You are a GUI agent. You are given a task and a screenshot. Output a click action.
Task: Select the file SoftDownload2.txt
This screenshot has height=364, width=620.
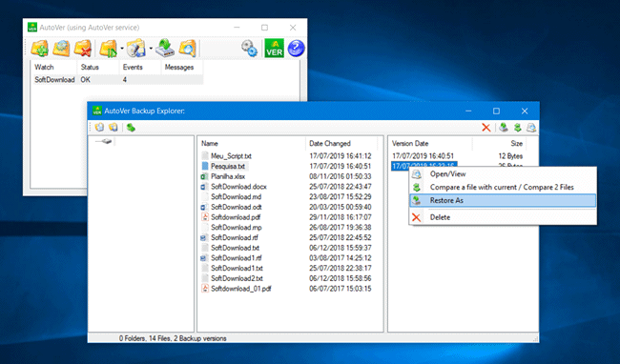(237, 279)
